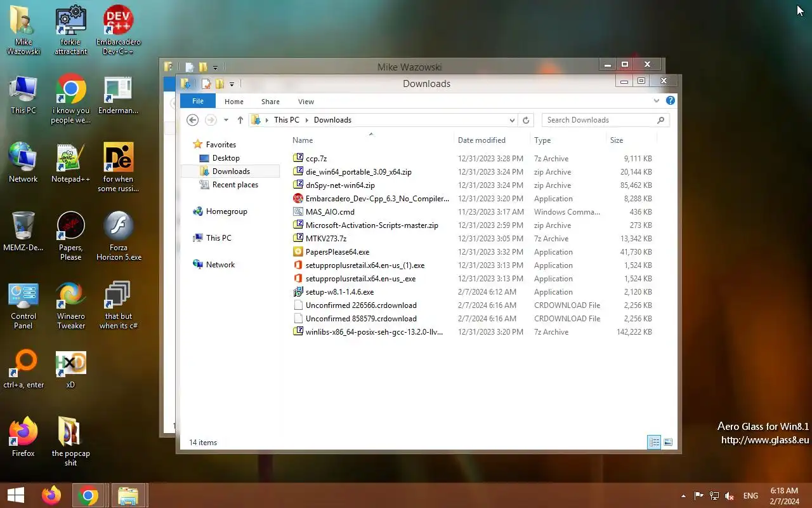Open the File tab in Downloads window
The image size is (812, 508).
pyautogui.click(x=198, y=102)
